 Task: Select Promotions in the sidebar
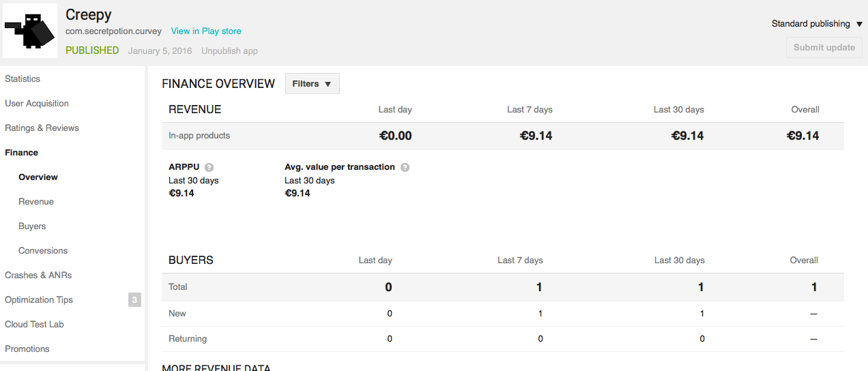[27, 349]
